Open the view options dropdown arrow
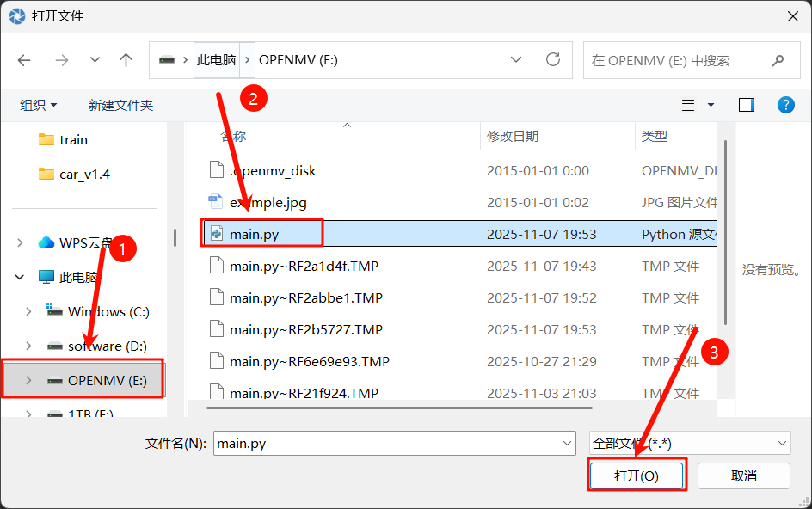 [711, 105]
